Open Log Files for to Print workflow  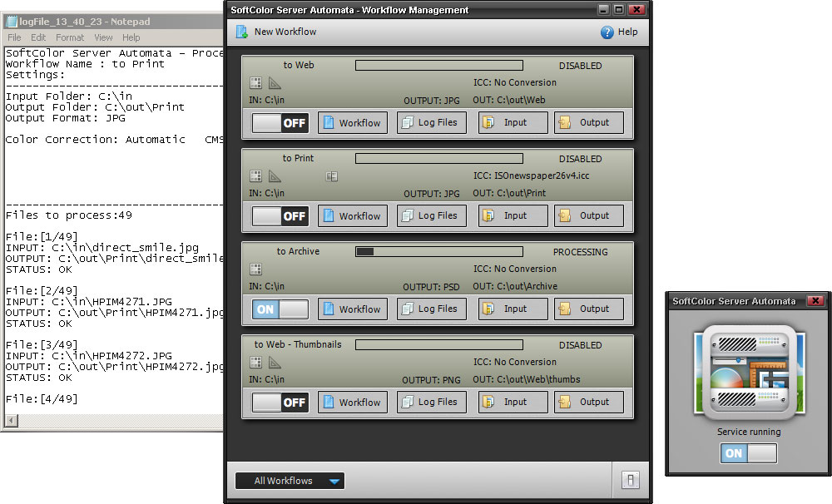[x=430, y=216]
